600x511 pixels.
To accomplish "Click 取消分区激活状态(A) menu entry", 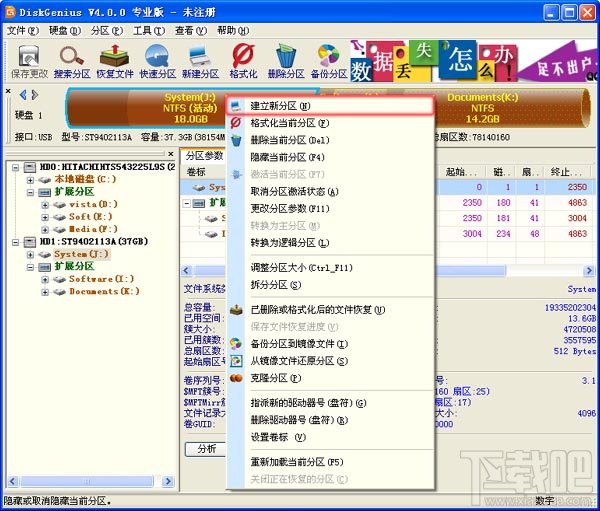I will 330,191.
